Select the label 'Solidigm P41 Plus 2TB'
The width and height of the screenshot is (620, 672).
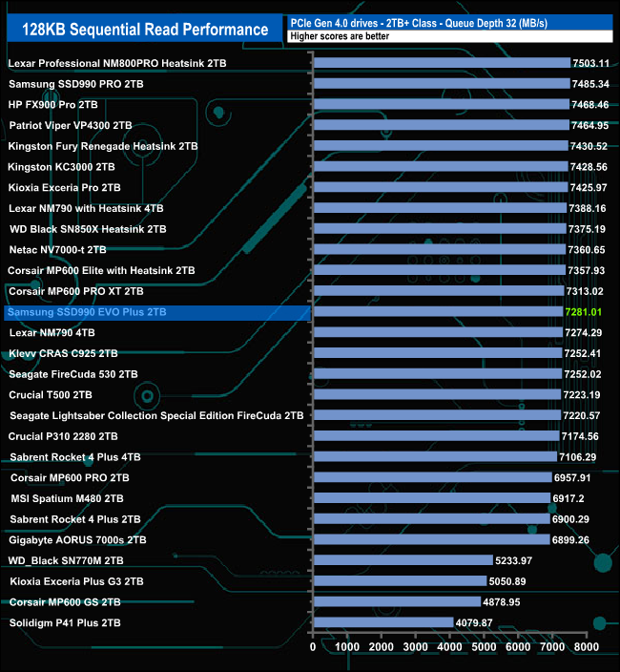[65, 623]
